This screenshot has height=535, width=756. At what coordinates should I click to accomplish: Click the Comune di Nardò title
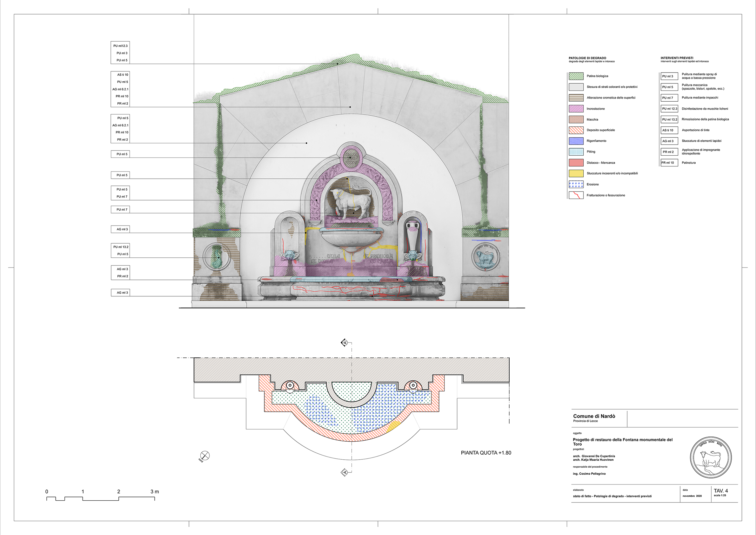coord(594,416)
